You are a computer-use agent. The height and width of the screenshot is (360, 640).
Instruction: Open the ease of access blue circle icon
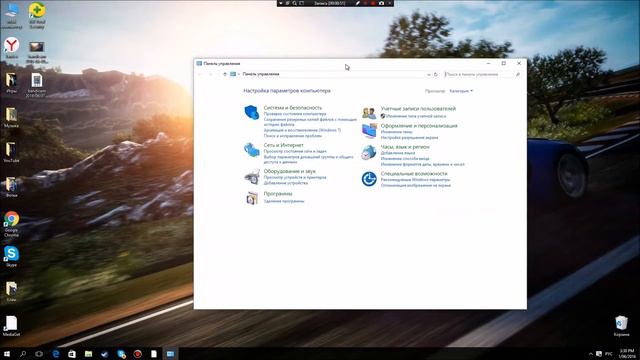pyautogui.click(x=369, y=179)
